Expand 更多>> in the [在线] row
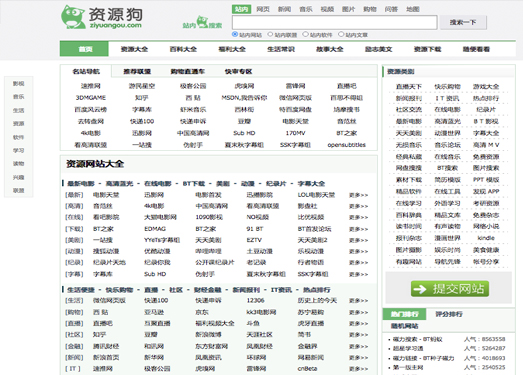Screen dimensions: 523x375 (358, 218)
